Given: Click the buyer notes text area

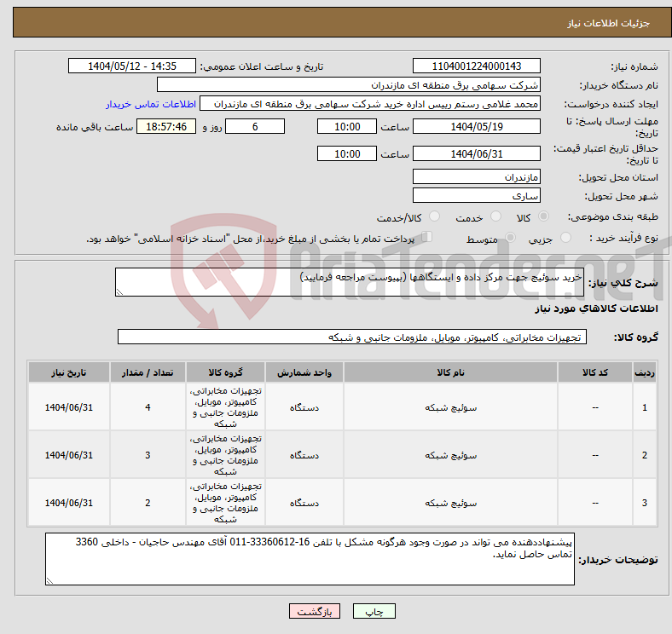Looking at the screenshot, I should pyautogui.click(x=310, y=559).
